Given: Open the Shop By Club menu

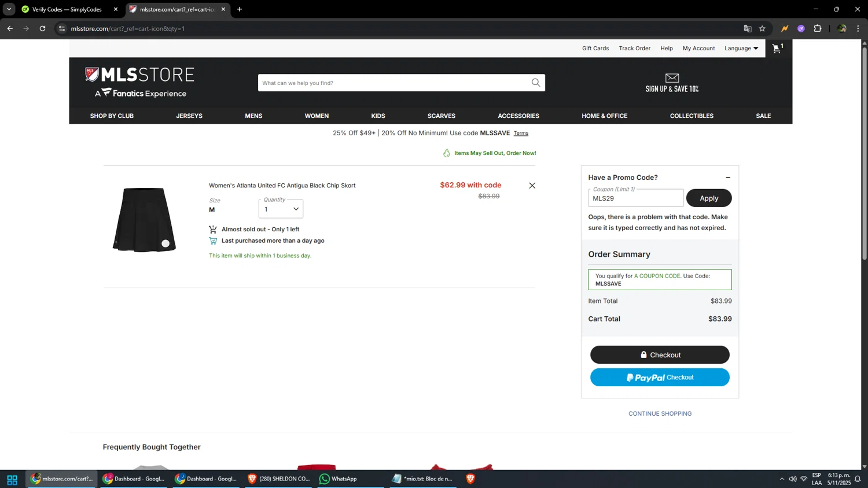Looking at the screenshot, I should click(112, 116).
